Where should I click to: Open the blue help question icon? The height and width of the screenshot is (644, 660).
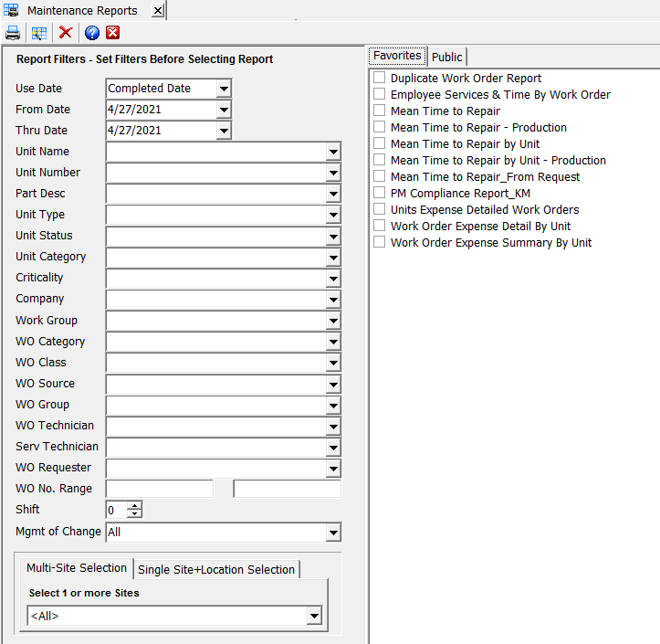(92, 33)
